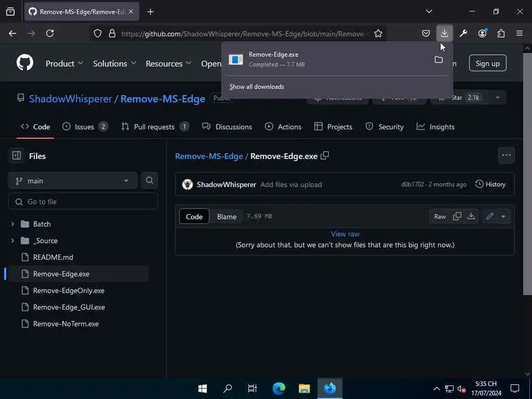Select Remove-Edge_GUI.exe in the file tree
This screenshot has width=532, height=399.
coord(69,307)
